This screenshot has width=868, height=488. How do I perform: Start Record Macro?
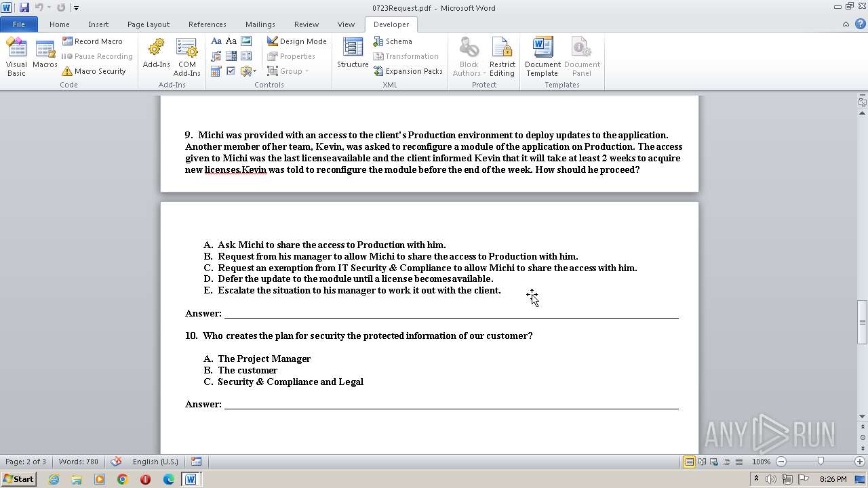[93, 41]
